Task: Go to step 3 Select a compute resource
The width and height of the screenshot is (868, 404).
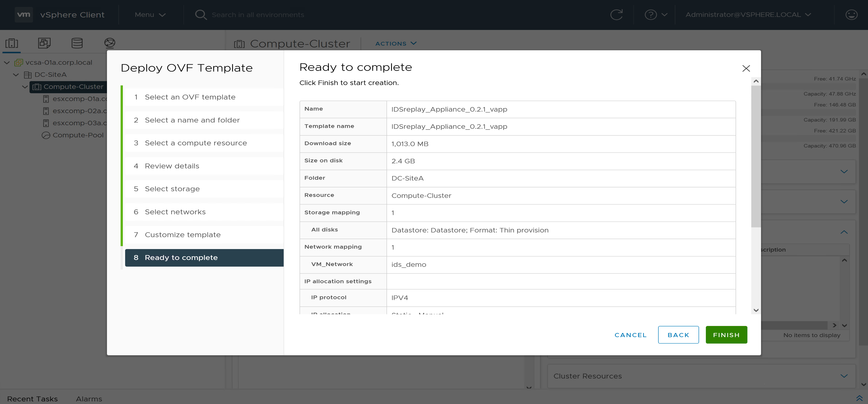Action: [x=204, y=143]
